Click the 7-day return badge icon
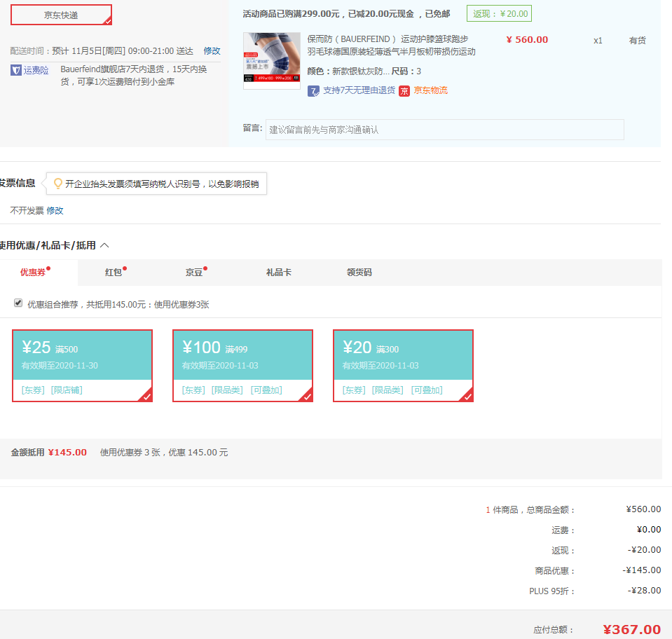The image size is (672, 639). pyautogui.click(x=313, y=91)
